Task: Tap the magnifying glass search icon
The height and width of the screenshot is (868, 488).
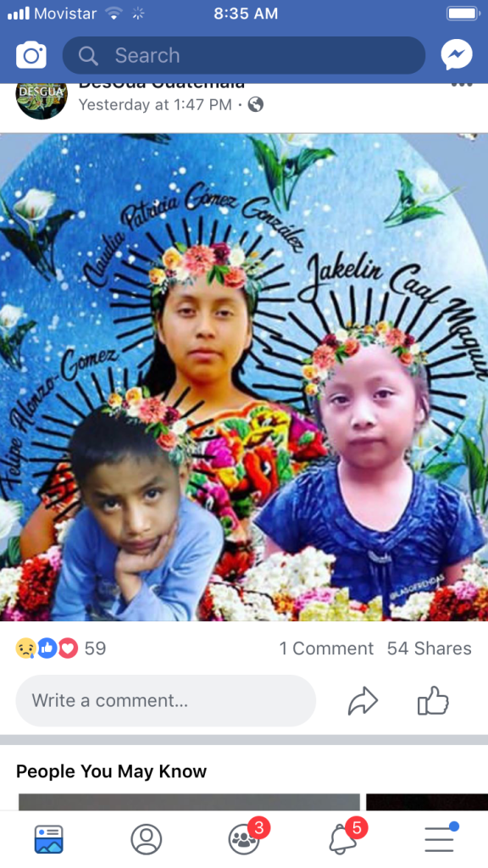Action: click(88, 55)
